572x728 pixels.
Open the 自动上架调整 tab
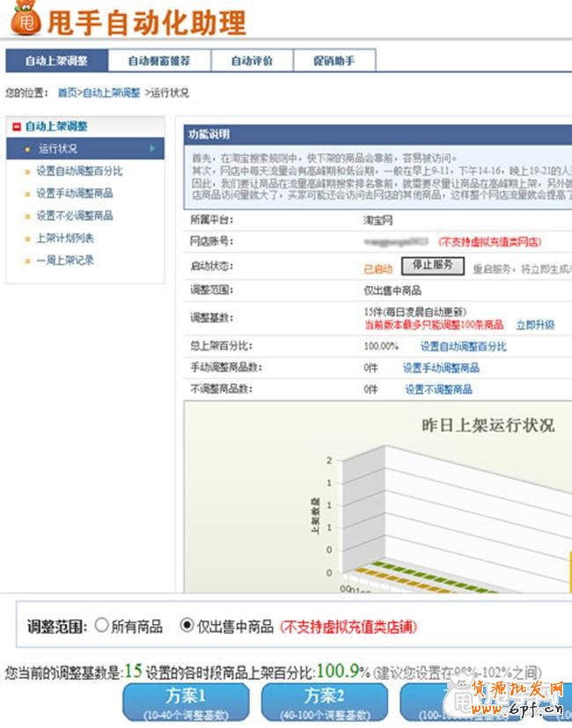coord(56,61)
